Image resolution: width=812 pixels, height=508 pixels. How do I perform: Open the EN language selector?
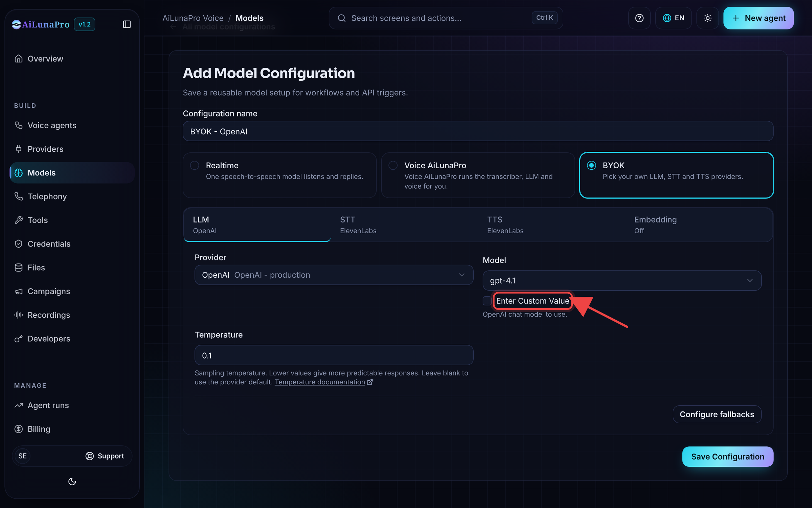[673, 18]
